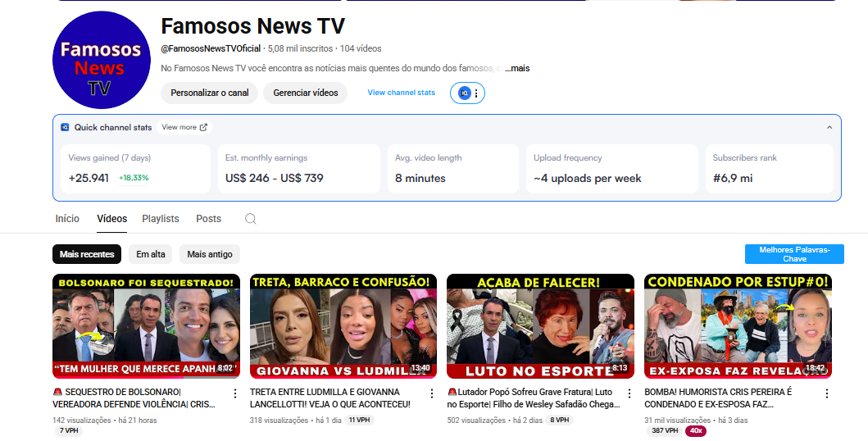868x441 pixels.
Task: Click the Famosos News TV channel avatar
Action: click(x=102, y=60)
